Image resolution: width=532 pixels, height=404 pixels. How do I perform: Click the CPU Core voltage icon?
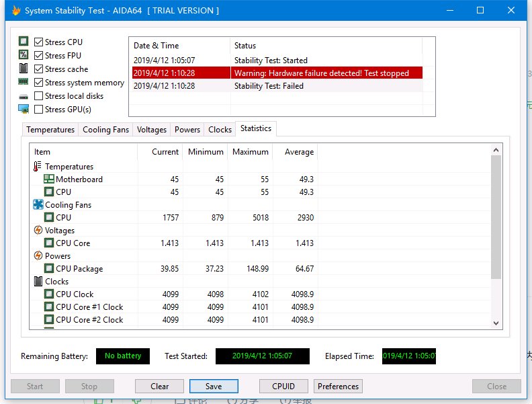tap(49, 243)
